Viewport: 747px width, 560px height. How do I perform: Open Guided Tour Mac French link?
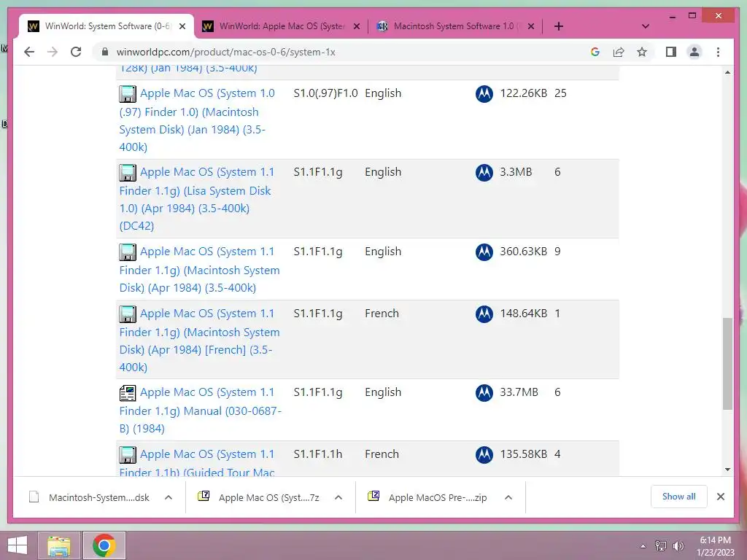[x=197, y=463]
